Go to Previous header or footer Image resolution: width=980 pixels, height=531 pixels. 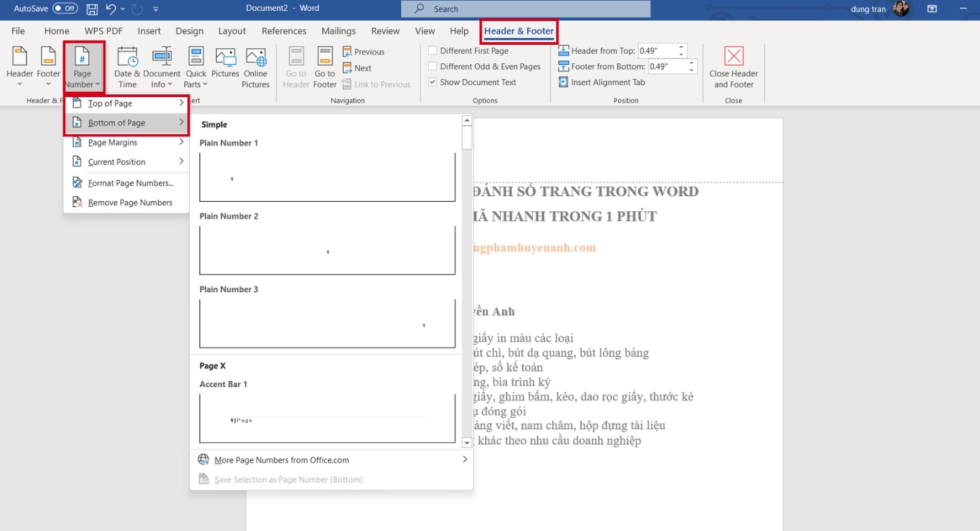coord(364,52)
